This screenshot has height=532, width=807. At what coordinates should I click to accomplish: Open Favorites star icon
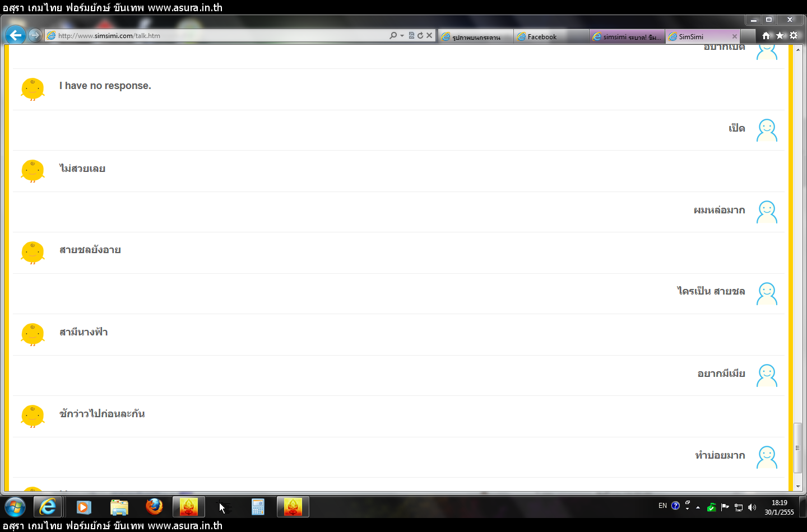[780, 35]
